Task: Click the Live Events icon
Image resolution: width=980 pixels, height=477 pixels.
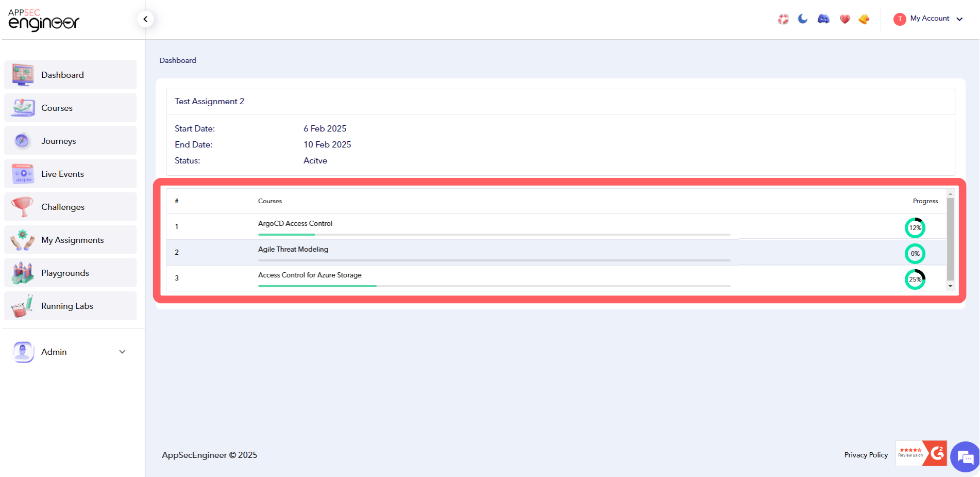Action: [x=23, y=173]
